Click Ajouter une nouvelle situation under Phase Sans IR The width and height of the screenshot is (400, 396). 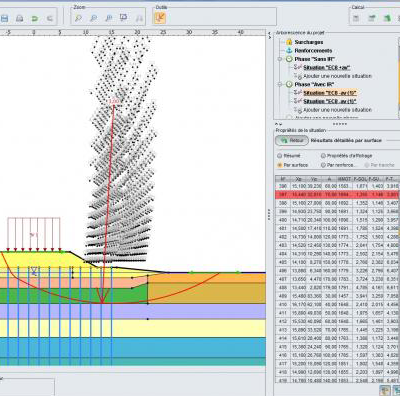click(x=337, y=76)
